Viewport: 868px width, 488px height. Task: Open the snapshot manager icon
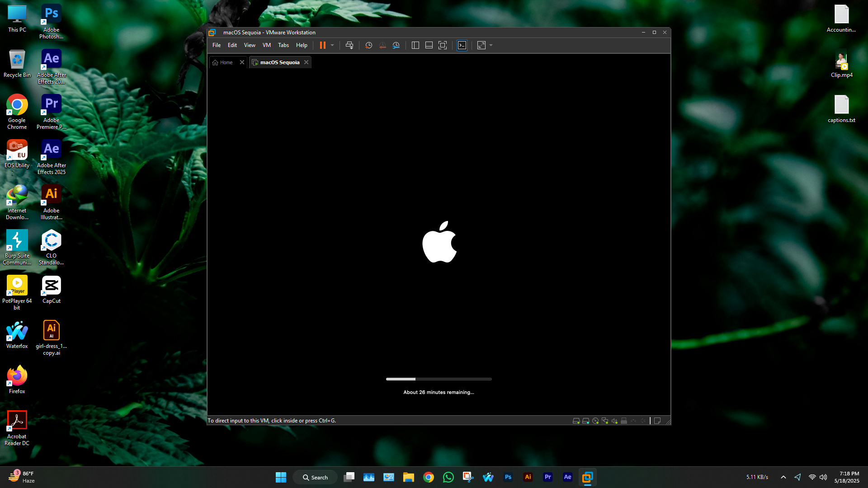tap(396, 45)
